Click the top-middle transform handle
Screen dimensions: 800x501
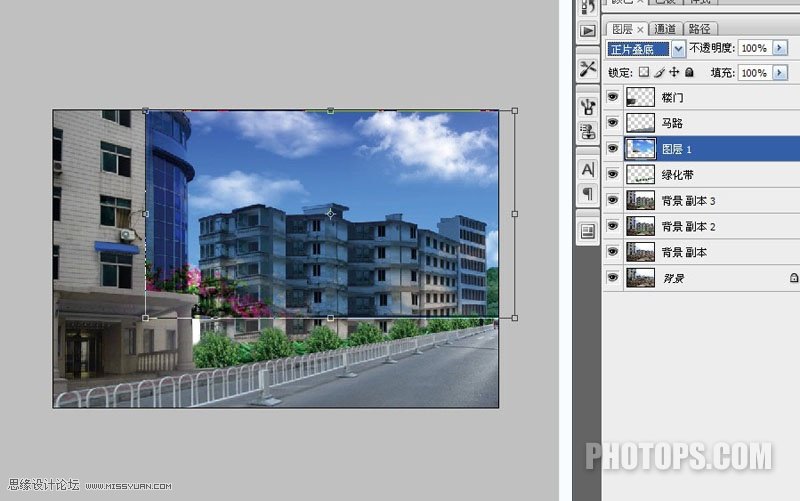point(331,110)
